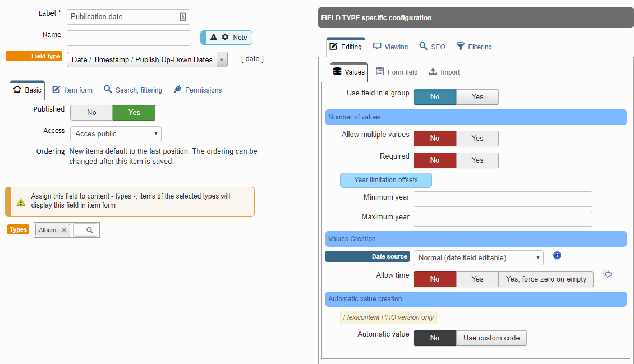The height and width of the screenshot is (364, 634).
Task: Switch to the Filtering tab
Action: pos(474,47)
